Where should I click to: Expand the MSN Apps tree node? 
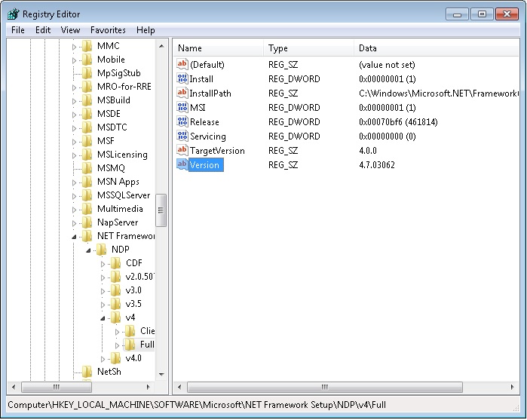point(75,182)
